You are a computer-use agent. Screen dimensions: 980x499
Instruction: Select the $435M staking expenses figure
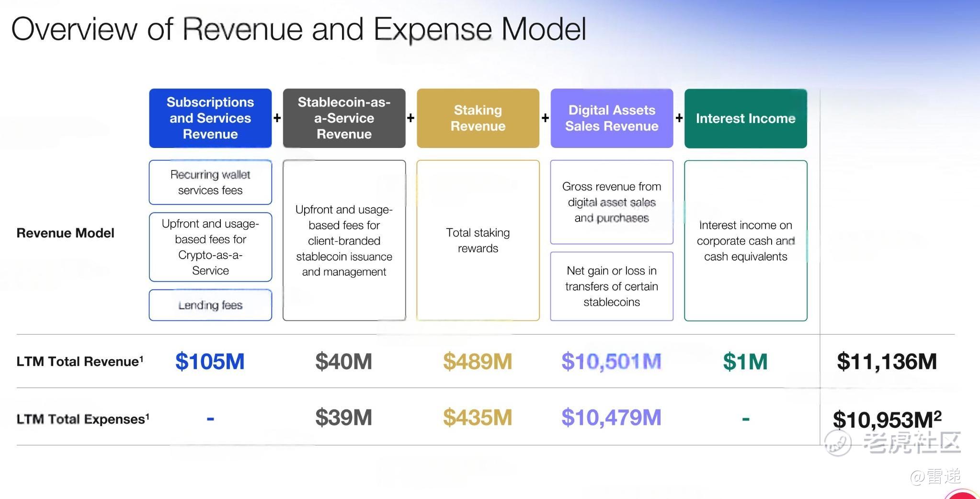(478, 418)
